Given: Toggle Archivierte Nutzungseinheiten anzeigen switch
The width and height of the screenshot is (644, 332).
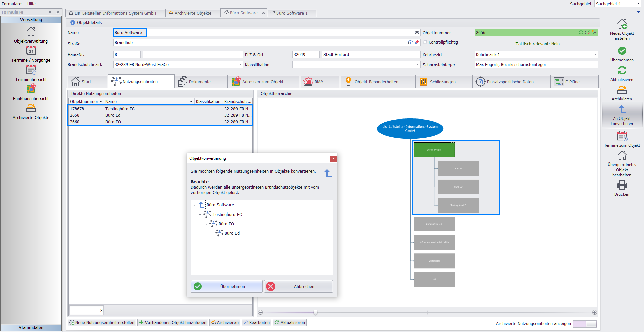Looking at the screenshot, I should pos(585,324).
